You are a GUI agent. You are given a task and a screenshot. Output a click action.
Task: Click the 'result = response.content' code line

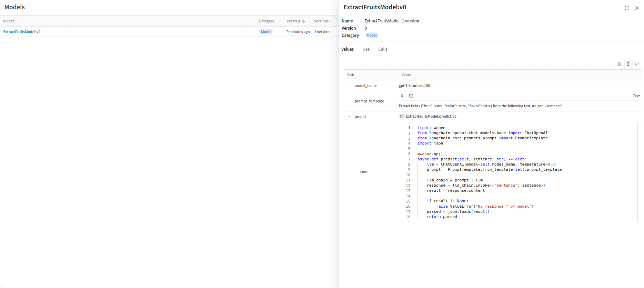click(456, 190)
